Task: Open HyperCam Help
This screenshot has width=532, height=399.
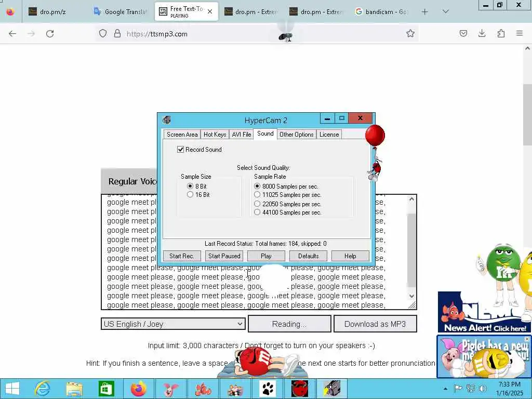Action: point(350,256)
